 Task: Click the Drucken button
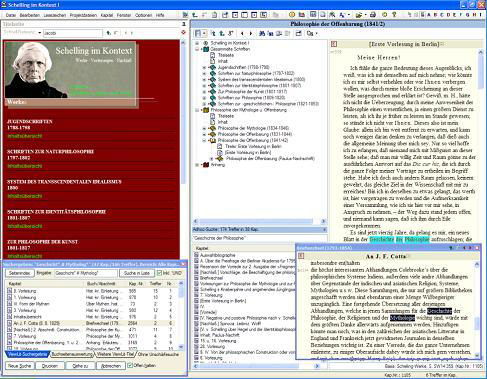(x=50, y=366)
